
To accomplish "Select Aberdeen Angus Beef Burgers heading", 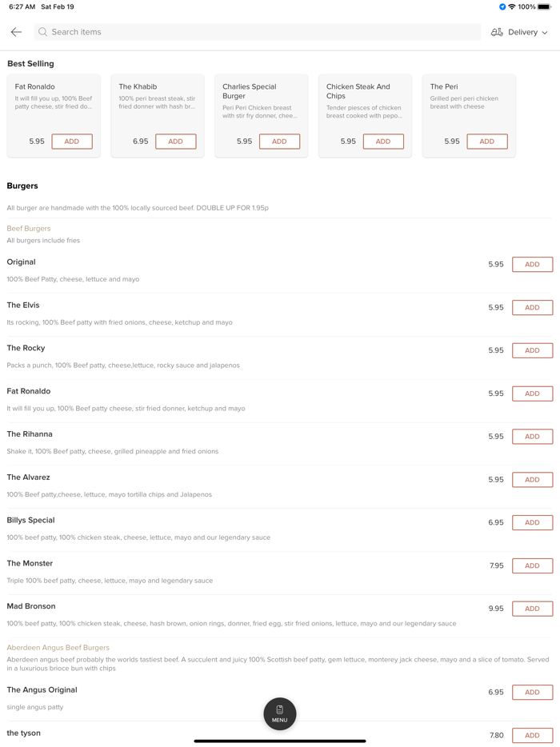I will [58, 648].
